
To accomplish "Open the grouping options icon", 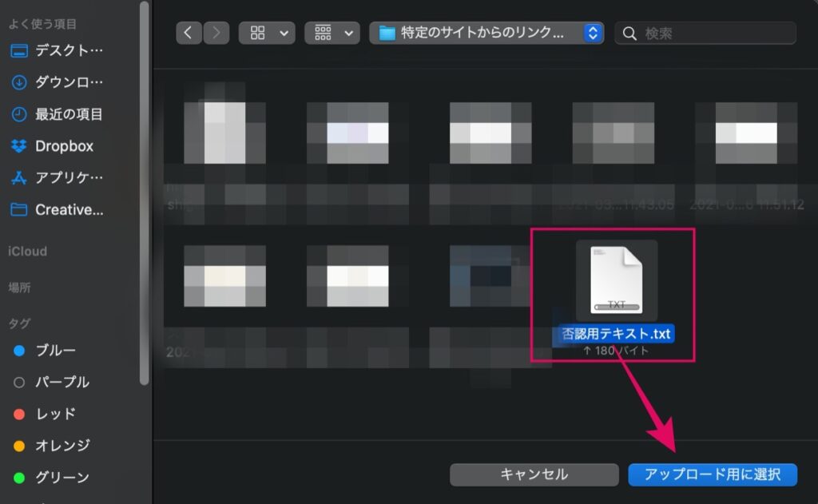I will coord(323,33).
